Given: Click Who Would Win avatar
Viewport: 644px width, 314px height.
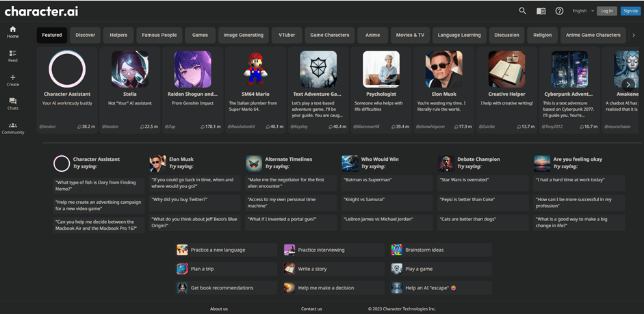Looking at the screenshot, I should click(x=350, y=163).
